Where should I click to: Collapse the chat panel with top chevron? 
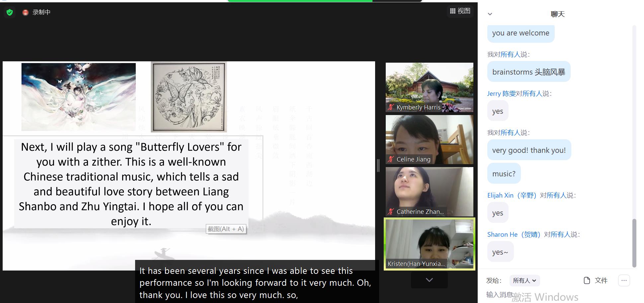pos(490,14)
